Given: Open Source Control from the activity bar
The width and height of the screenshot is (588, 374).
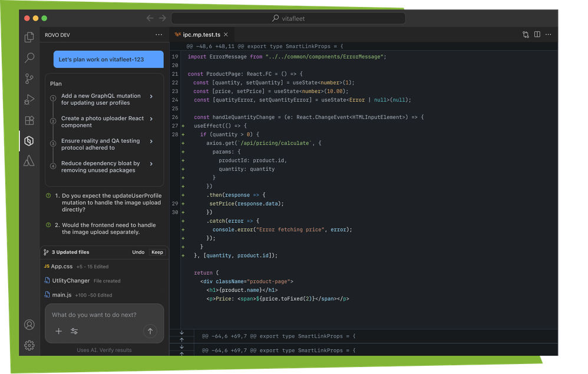Looking at the screenshot, I should pyautogui.click(x=29, y=78).
